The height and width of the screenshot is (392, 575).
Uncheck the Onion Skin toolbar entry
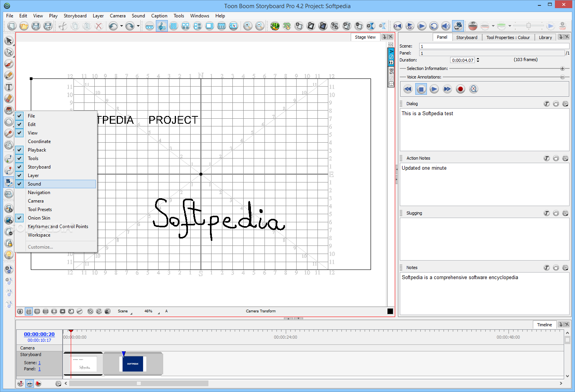(56, 218)
